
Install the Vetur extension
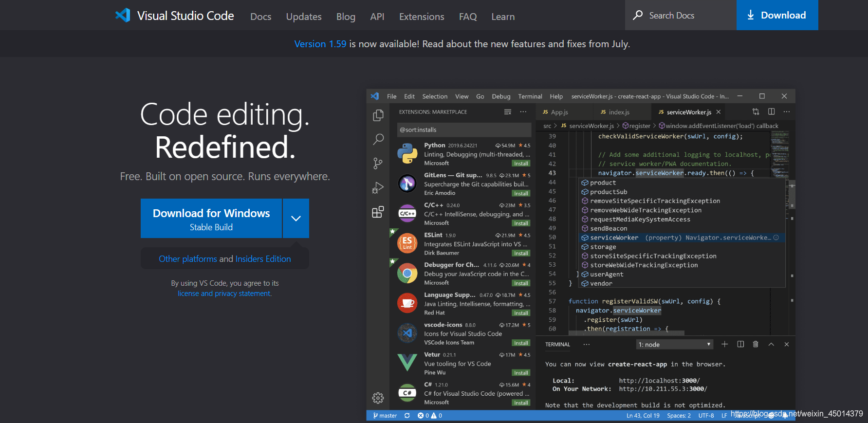521,373
